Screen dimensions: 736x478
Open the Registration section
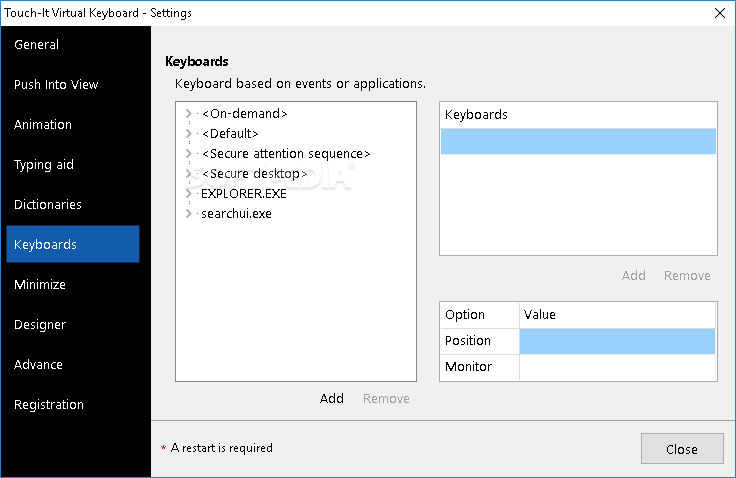73,404
